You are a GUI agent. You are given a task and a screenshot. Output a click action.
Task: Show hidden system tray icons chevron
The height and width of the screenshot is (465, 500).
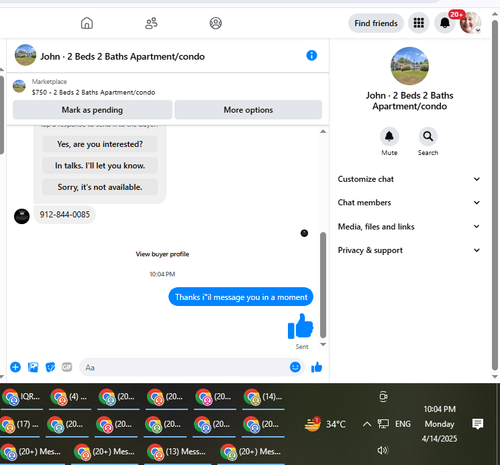click(x=367, y=424)
